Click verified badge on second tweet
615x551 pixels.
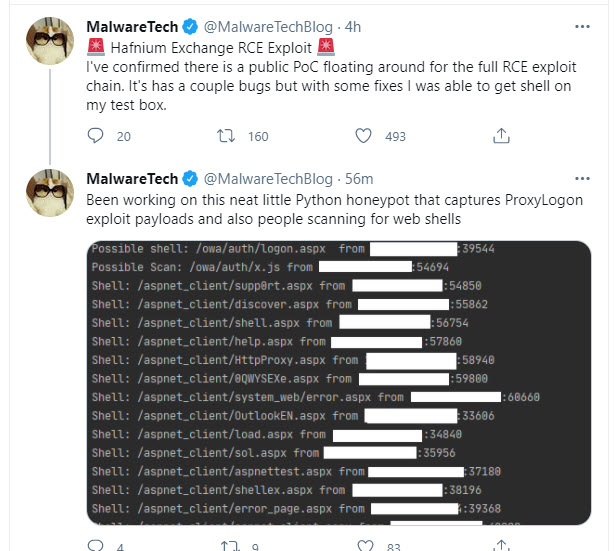[x=191, y=179]
